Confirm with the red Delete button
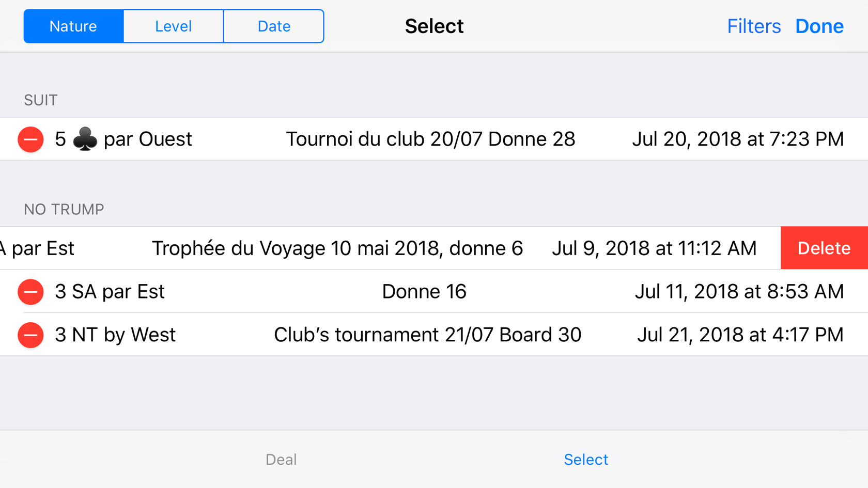The height and width of the screenshot is (488, 868). click(824, 248)
